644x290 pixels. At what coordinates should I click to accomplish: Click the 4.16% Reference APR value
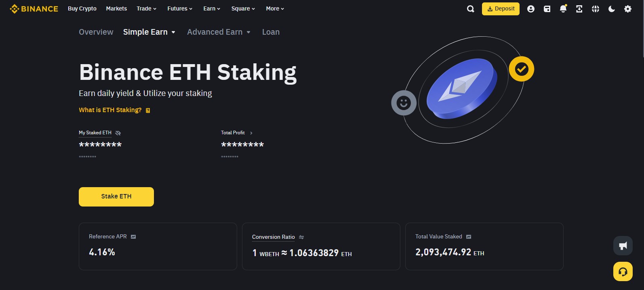tap(102, 252)
